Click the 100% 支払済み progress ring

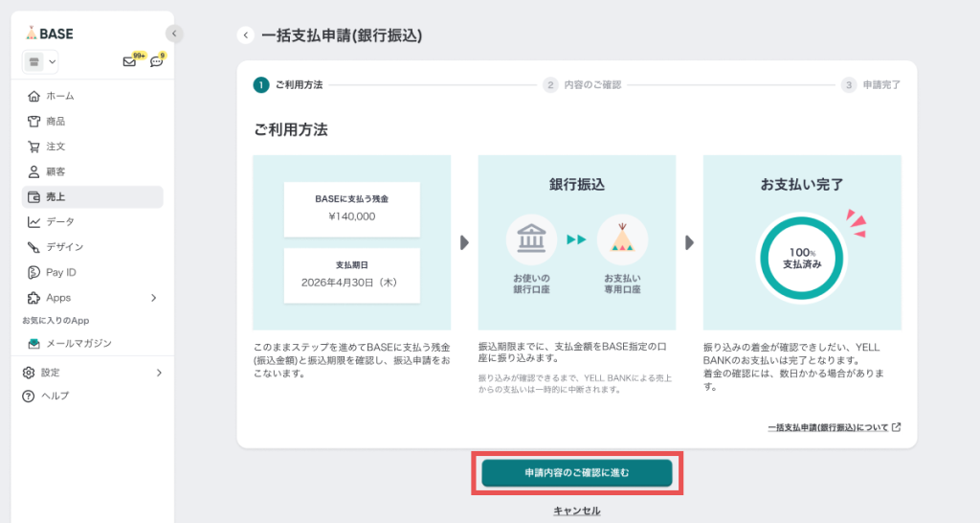801,257
